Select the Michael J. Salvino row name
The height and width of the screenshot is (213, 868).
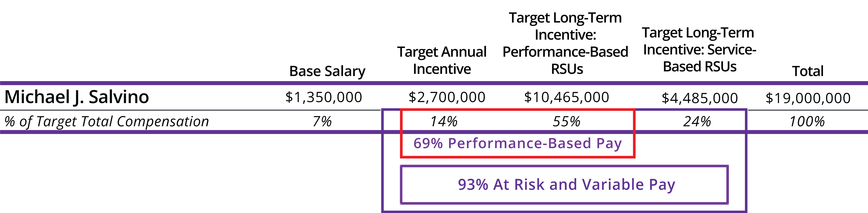tap(77, 97)
